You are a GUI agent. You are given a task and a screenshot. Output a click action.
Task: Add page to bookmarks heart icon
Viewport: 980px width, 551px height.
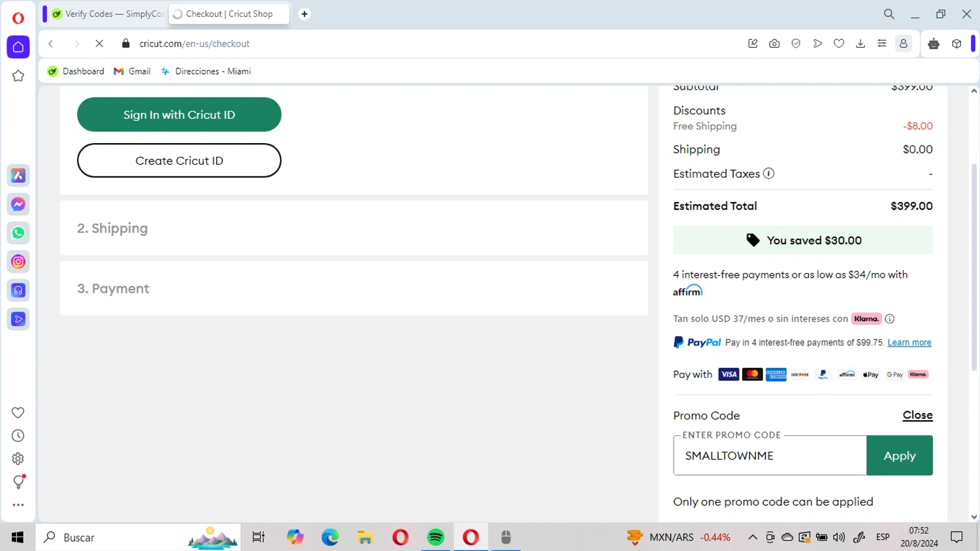pos(839,44)
